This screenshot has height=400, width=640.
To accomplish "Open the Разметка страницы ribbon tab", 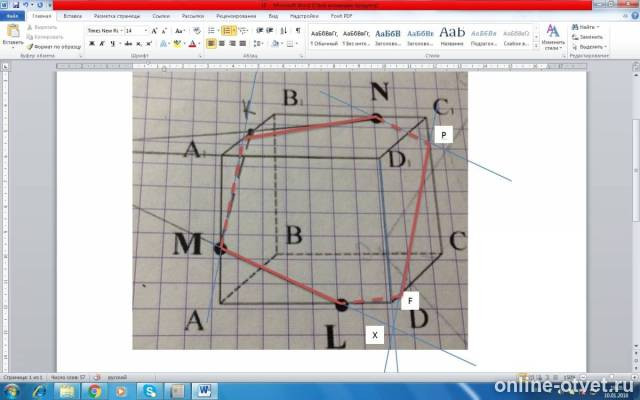I will pyautogui.click(x=116, y=17).
